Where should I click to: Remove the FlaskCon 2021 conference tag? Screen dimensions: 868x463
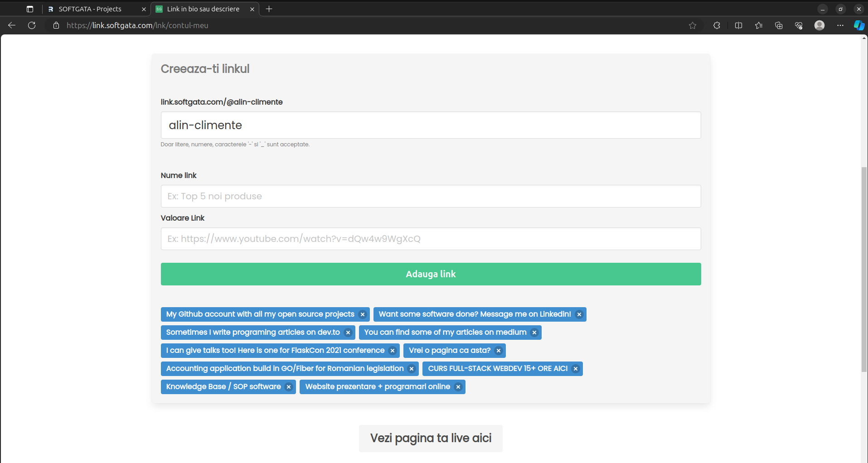(392, 351)
